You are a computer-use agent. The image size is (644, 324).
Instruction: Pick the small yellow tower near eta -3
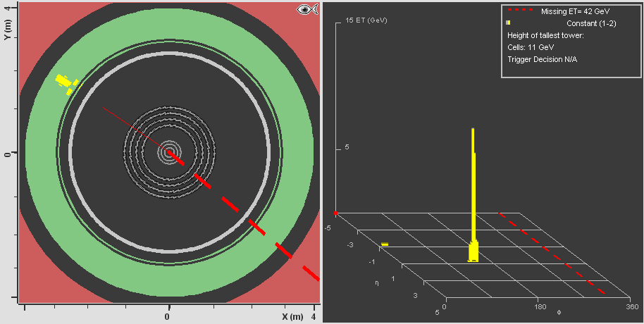385,244
